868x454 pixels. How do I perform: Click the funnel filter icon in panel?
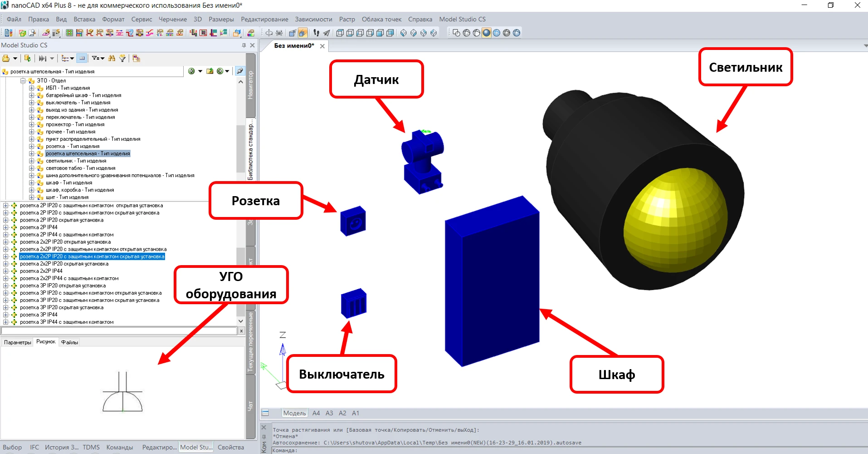pos(122,58)
